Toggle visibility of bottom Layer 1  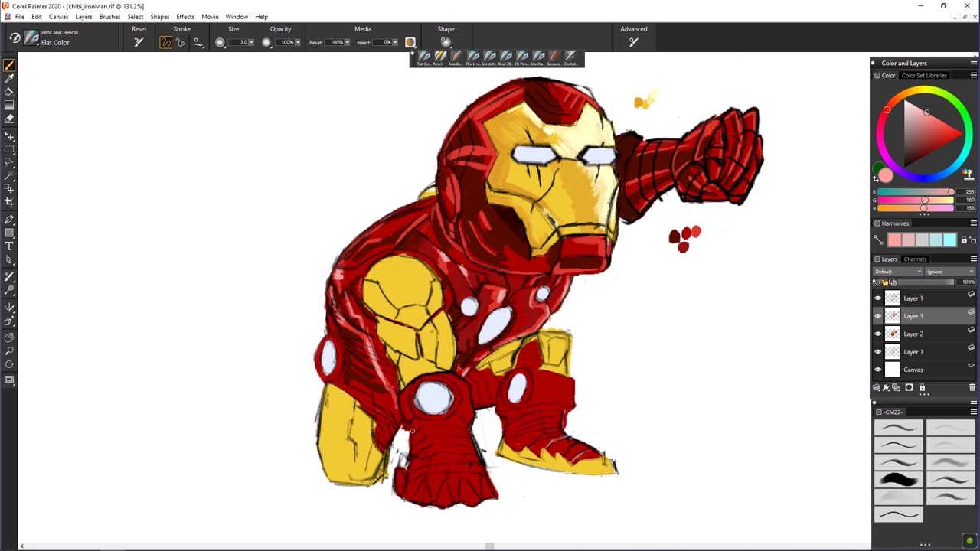[878, 352]
